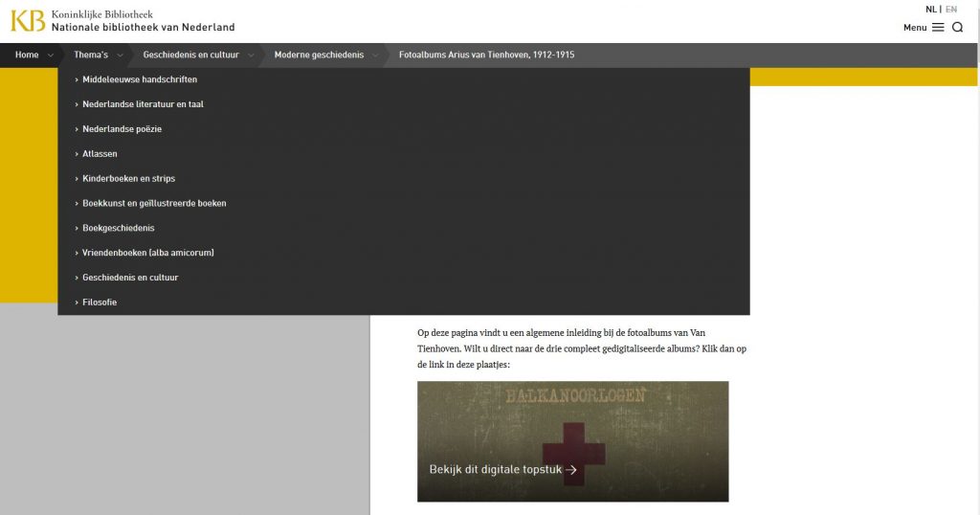Image resolution: width=980 pixels, height=515 pixels.
Task: Switch language to EN
Action: (951, 10)
